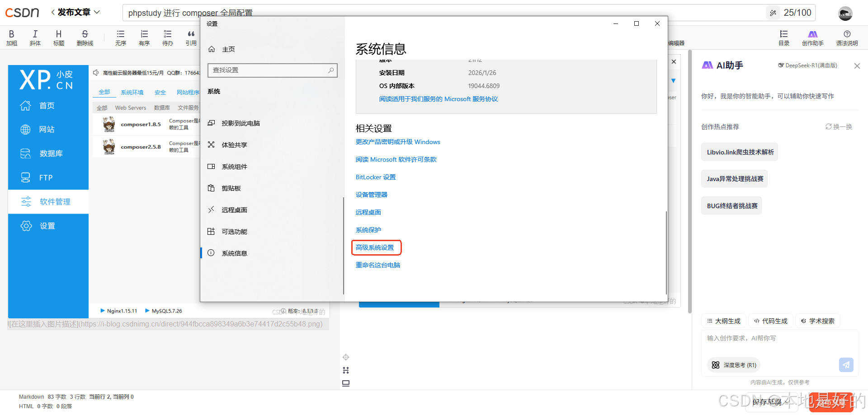Click the sync-scroll crosshair icon

click(346, 357)
